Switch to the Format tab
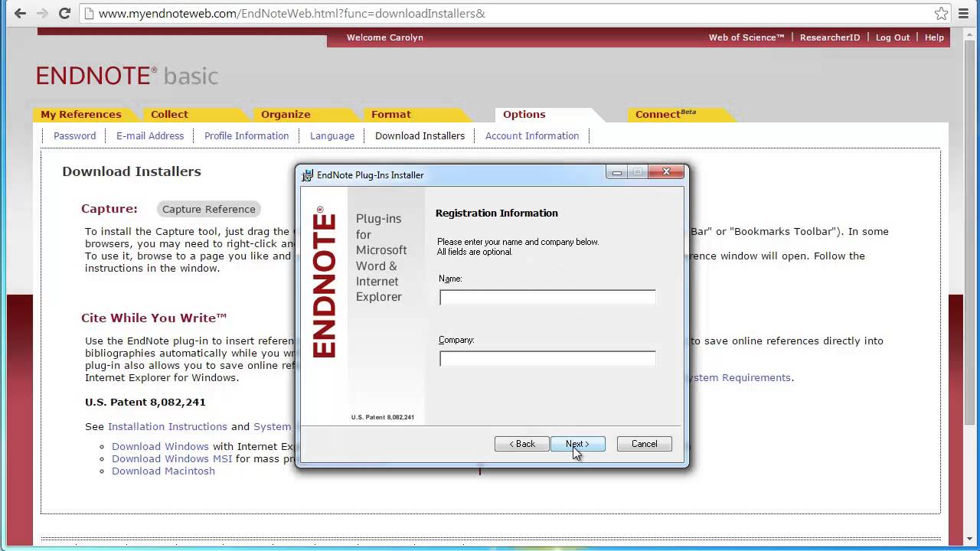This screenshot has width=980, height=551. [391, 114]
